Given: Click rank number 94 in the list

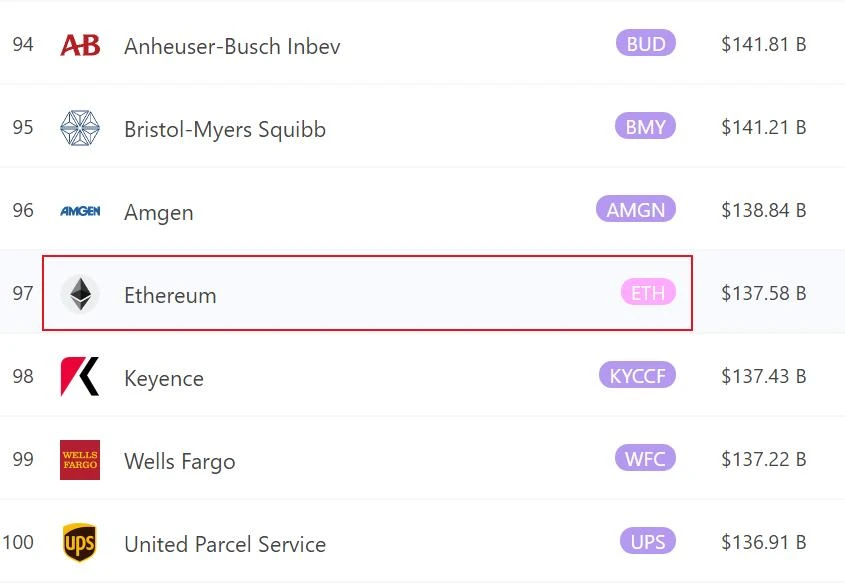Looking at the screenshot, I should 23,44.
